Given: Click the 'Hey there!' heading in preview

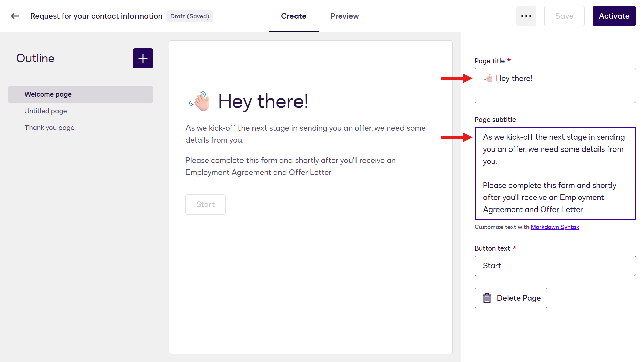Looking at the screenshot, I should point(263,101).
